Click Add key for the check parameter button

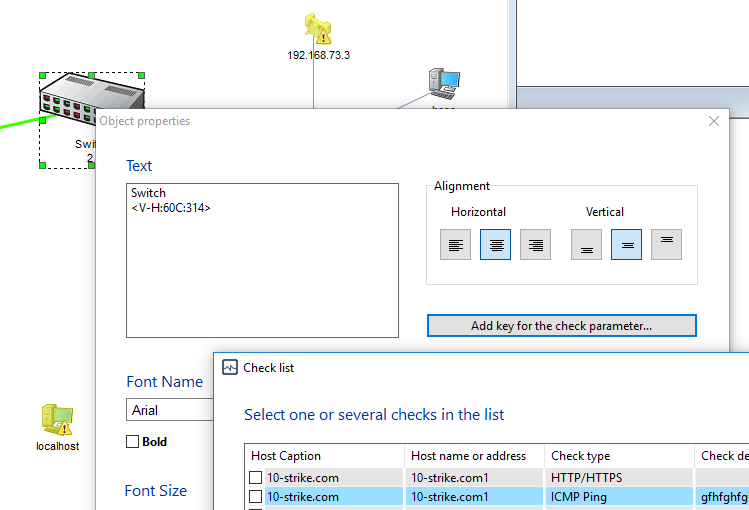click(x=562, y=326)
